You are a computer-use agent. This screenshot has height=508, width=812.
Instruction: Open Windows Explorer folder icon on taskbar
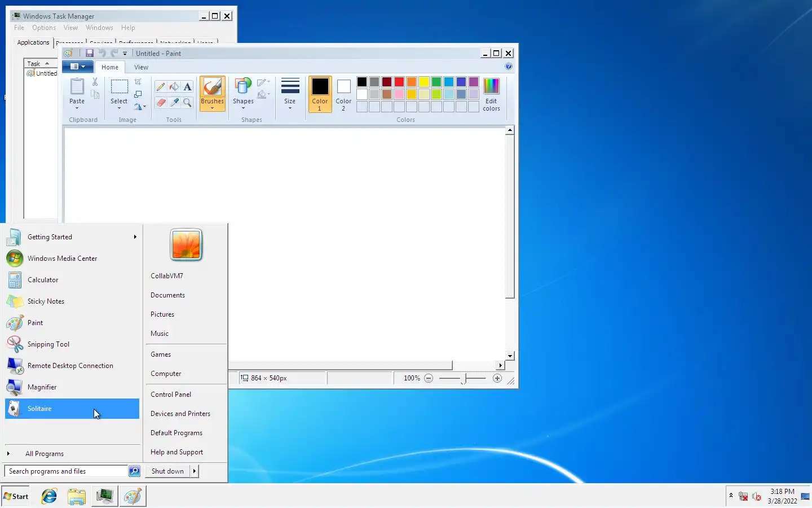point(77,496)
